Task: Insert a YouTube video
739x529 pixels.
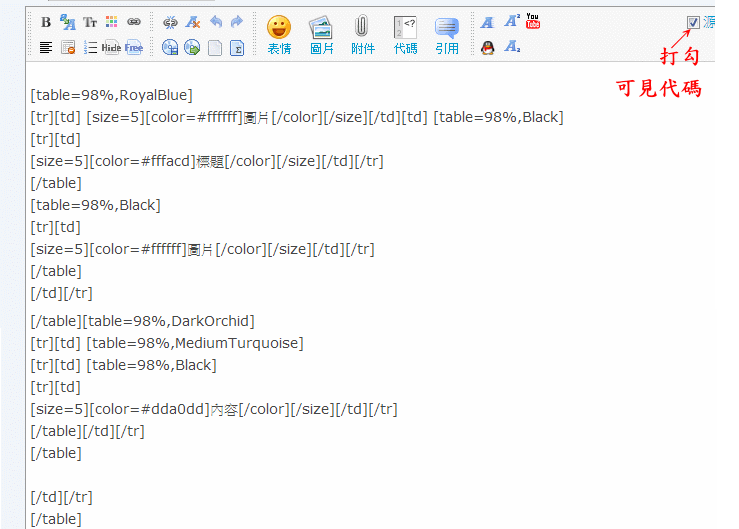Action: [x=533, y=21]
